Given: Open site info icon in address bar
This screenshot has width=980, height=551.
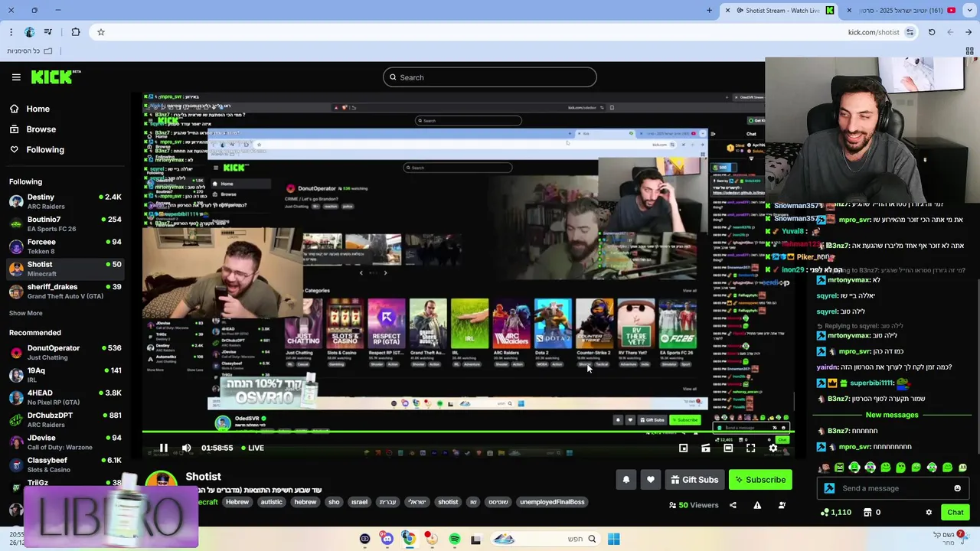Looking at the screenshot, I should point(910,32).
